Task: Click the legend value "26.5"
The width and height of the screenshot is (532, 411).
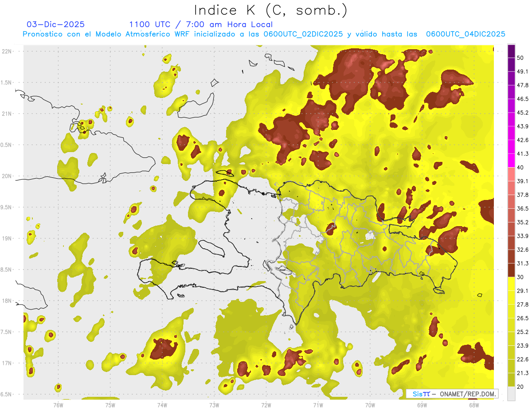Action: click(523, 318)
